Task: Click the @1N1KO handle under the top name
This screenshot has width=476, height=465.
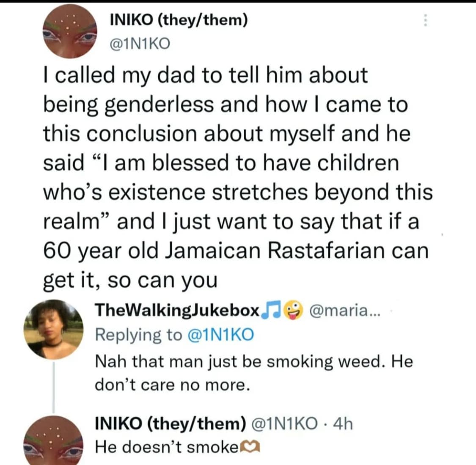Action: (x=139, y=43)
